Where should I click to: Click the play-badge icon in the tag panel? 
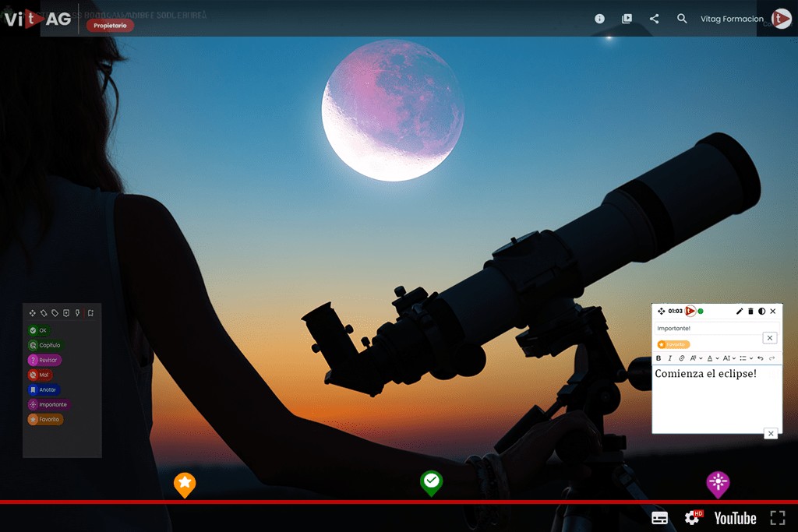(x=66, y=313)
